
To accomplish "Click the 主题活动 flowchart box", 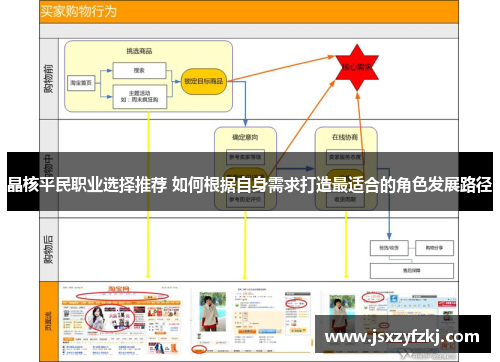I will [140, 97].
